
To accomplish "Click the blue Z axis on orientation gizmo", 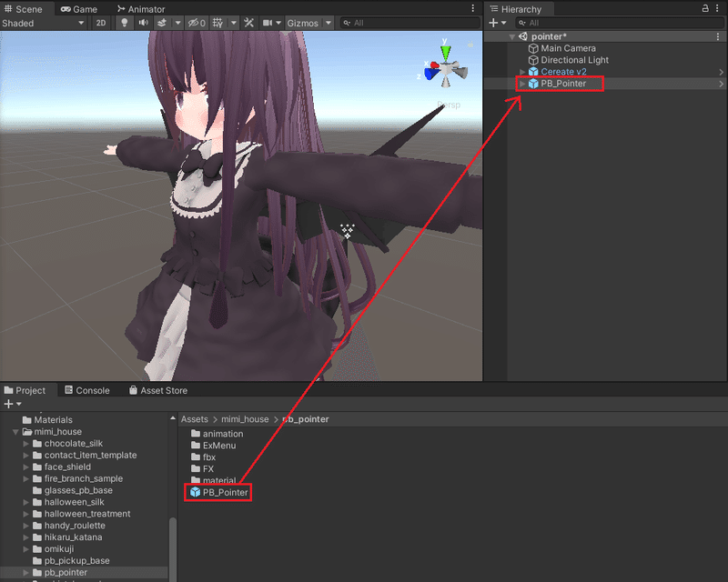I will 431,74.
